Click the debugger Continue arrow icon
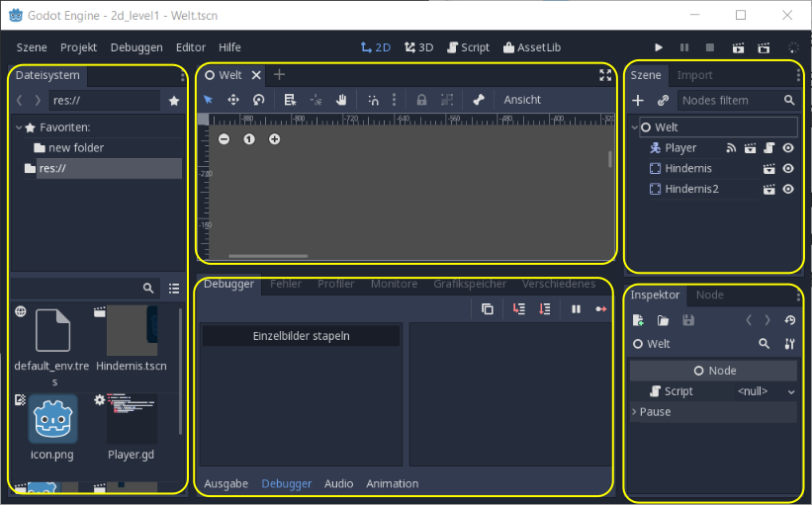The width and height of the screenshot is (812, 505). [600, 309]
